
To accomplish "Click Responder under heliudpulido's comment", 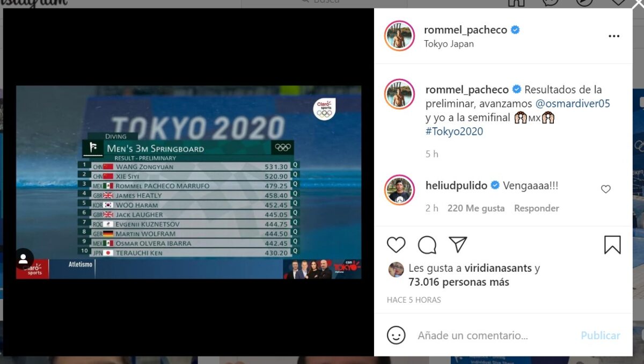I will click(537, 208).
